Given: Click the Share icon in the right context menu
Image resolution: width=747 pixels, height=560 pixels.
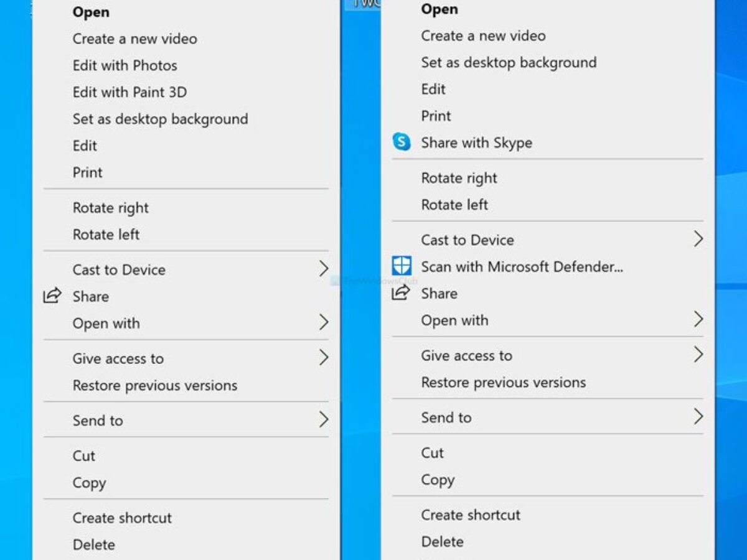Looking at the screenshot, I should click(401, 293).
